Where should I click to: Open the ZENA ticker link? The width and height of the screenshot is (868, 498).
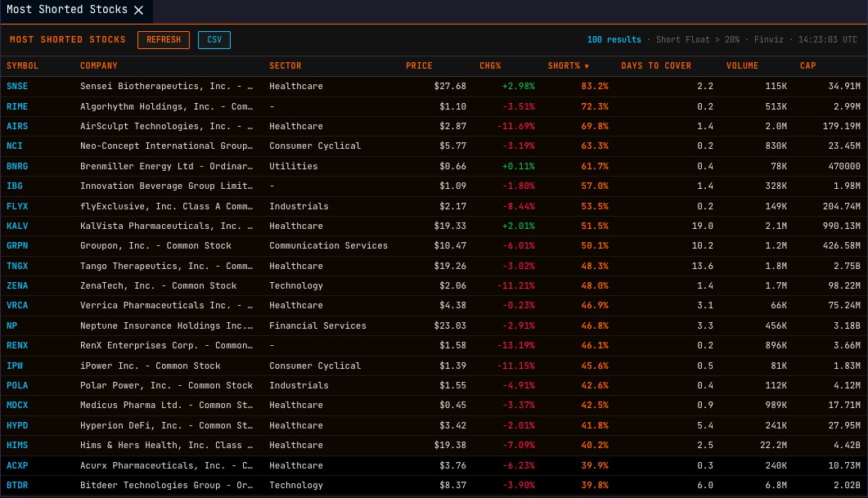tap(17, 285)
